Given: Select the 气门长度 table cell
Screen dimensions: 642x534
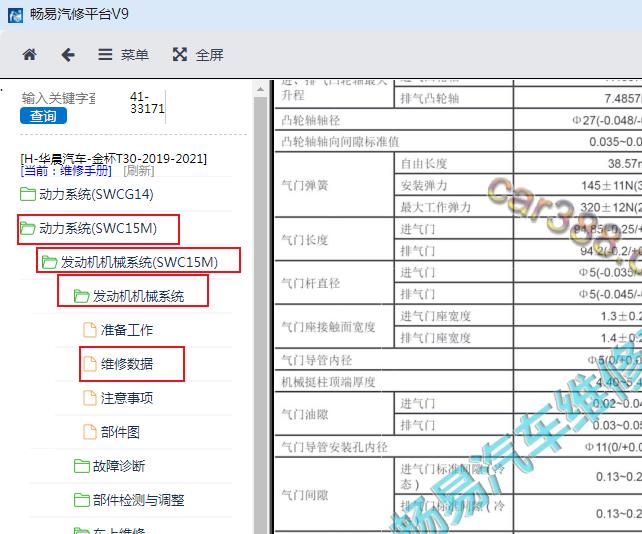Looking at the screenshot, I should pos(335,240).
